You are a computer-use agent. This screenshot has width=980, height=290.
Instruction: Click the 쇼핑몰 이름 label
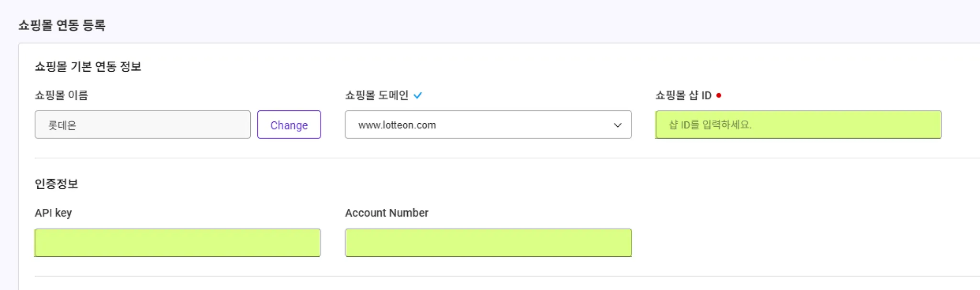(61, 96)
